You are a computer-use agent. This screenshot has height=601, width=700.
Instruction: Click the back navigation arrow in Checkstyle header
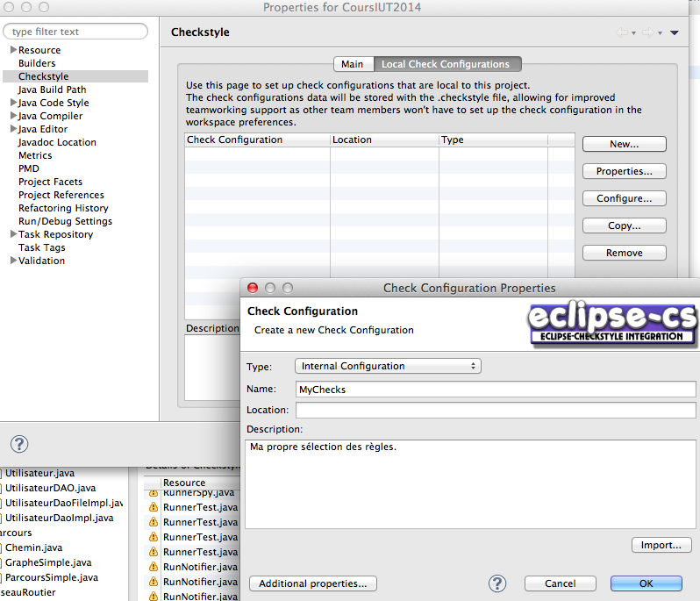(x=622, y=32)
